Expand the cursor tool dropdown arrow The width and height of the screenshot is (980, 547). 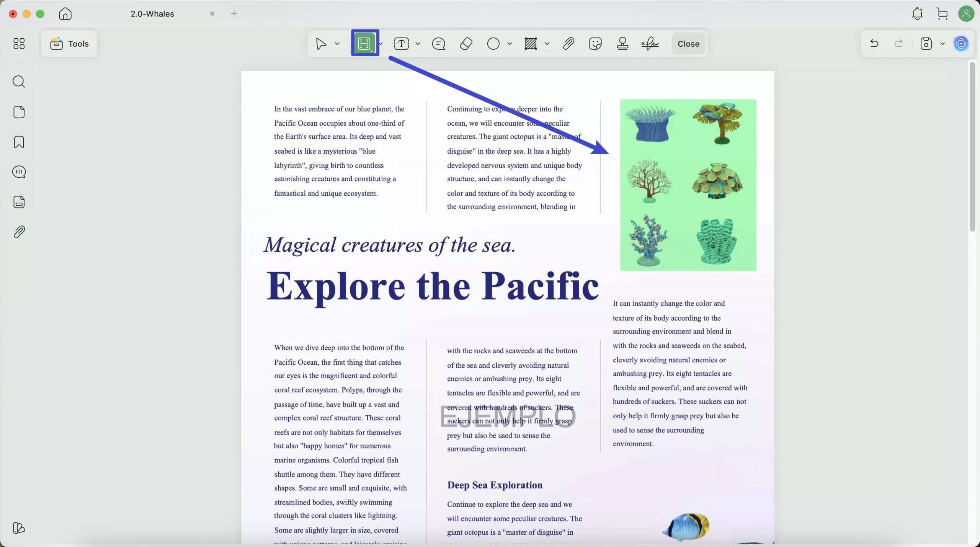(337, 44)
